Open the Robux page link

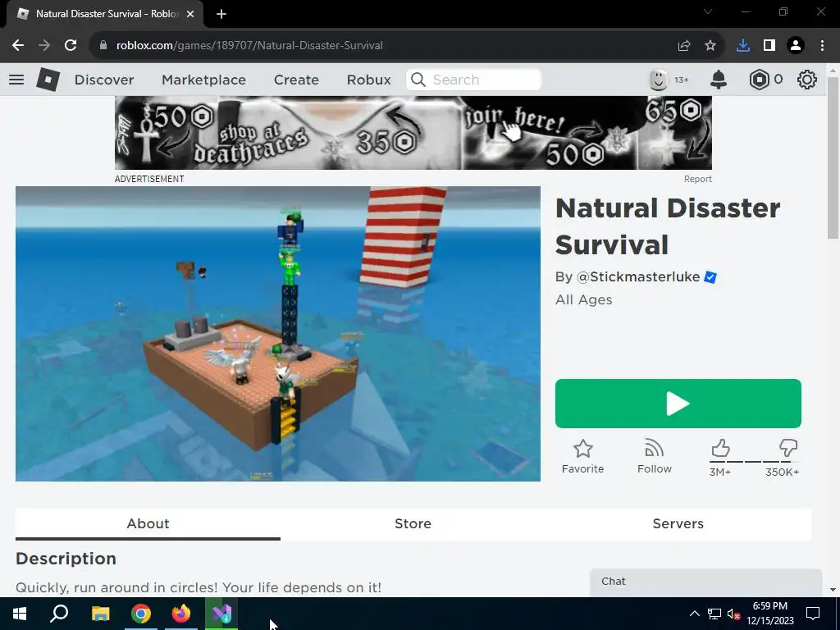tap(368, 80)
